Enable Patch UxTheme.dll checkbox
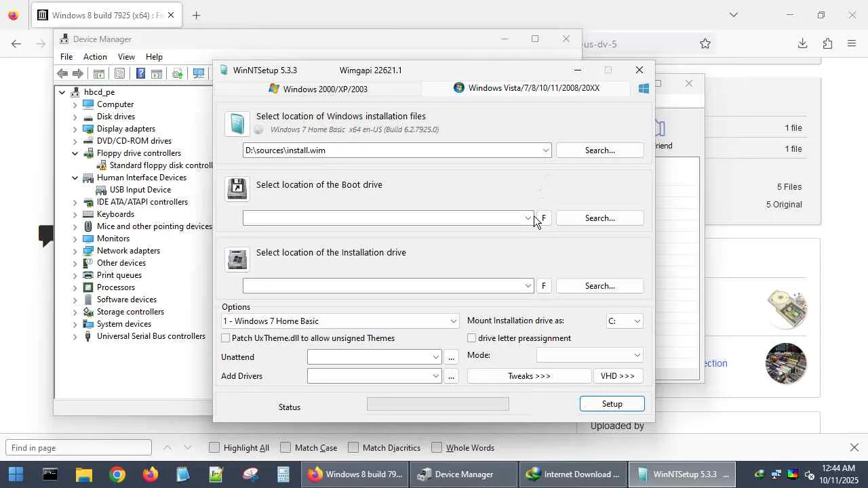The height and width of the screenshot is (488, 868). [226, 338]
